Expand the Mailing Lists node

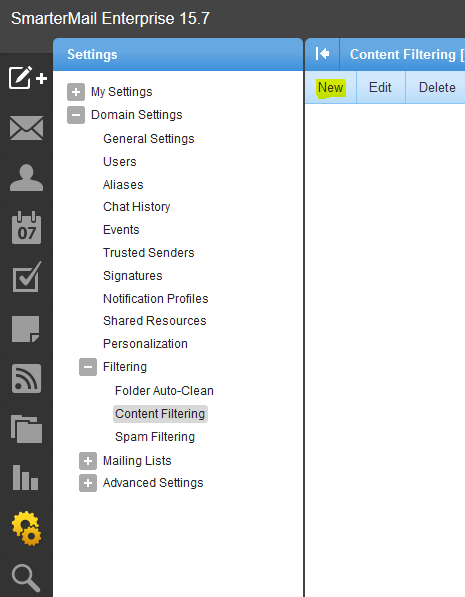88,461
